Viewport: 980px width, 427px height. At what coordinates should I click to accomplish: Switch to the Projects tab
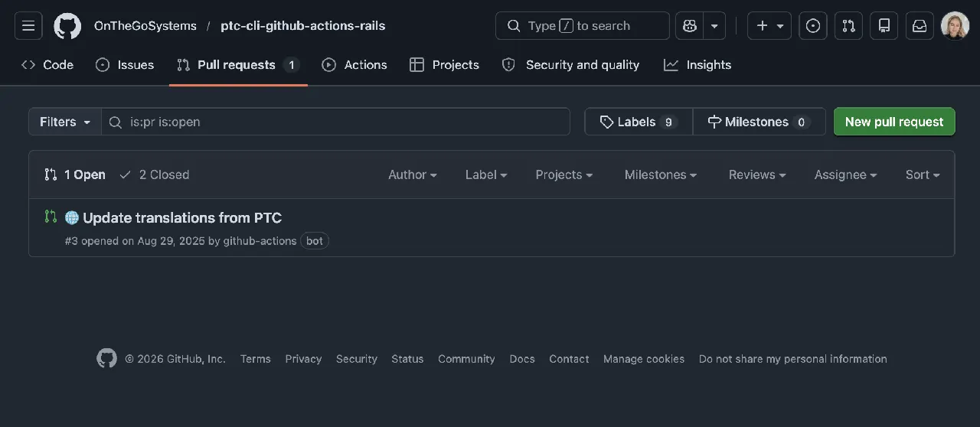[x=445, y=65]
